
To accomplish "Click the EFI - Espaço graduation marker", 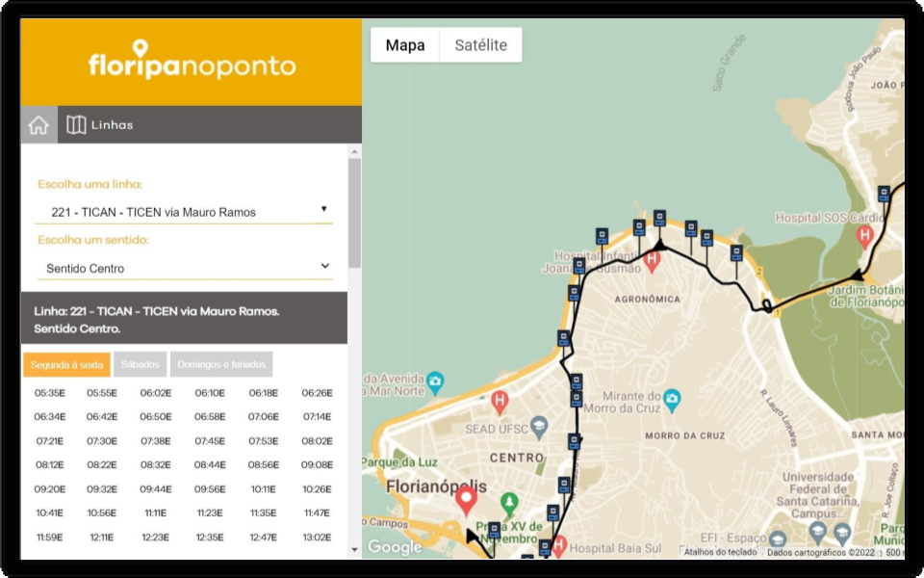I will [778, 539].
